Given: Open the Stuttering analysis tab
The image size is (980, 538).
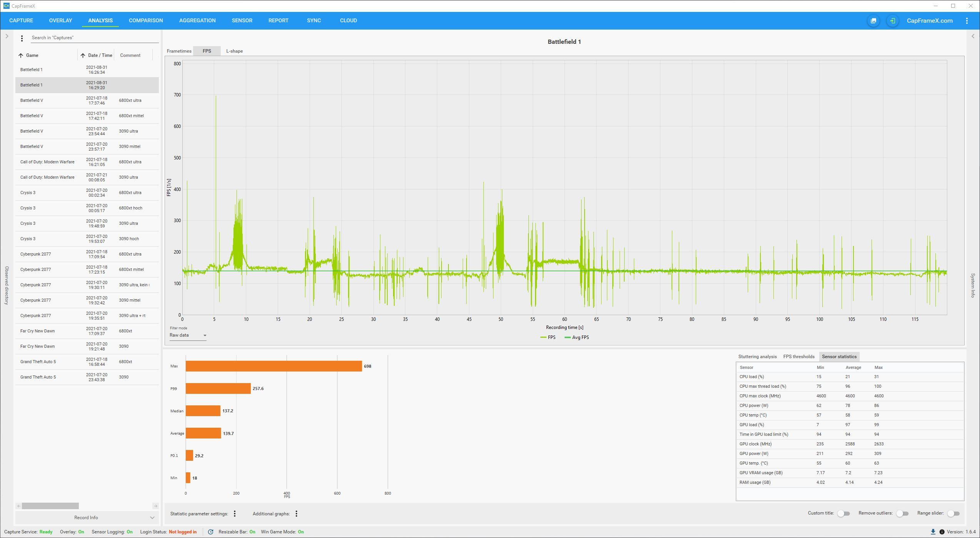Looking at the screenshot, I should pyautogui.click(x=757, y=357).
